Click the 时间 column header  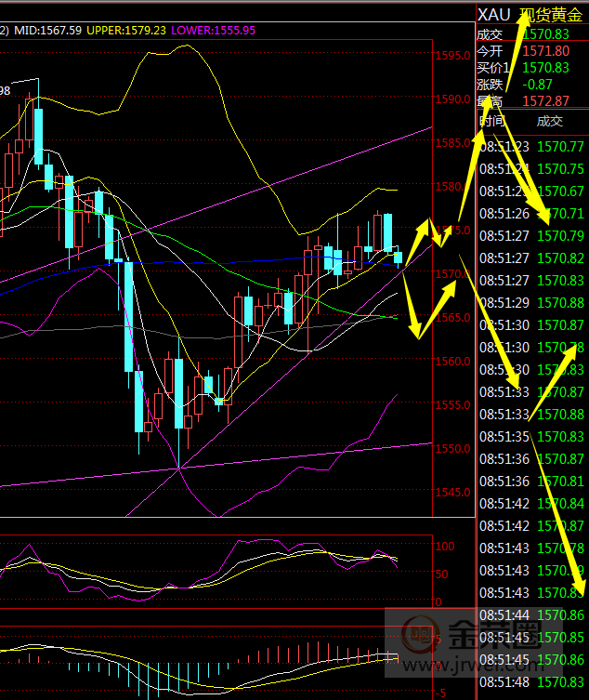pyautogui.click(x=491, y=121)
